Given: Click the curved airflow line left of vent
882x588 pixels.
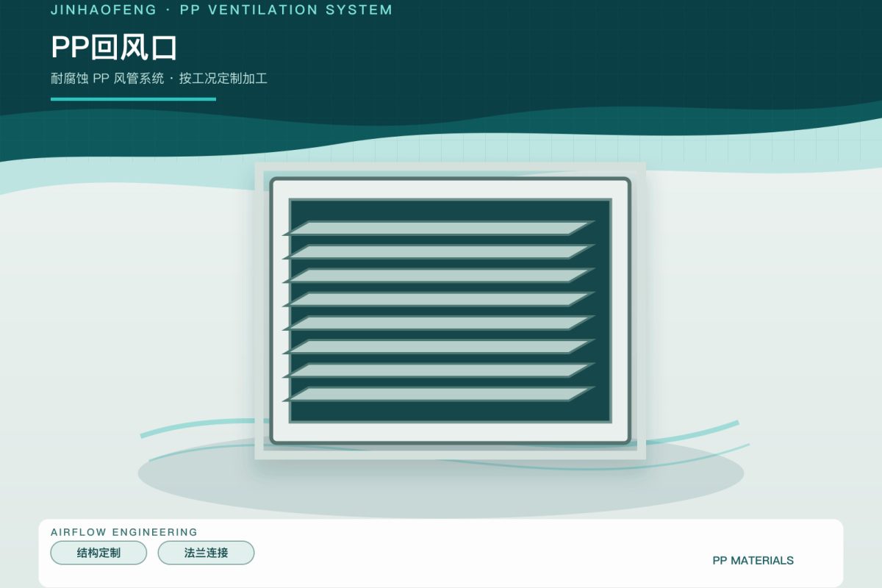Looking at the screenshot, I should pyautogui.click(x=197, y=426).
